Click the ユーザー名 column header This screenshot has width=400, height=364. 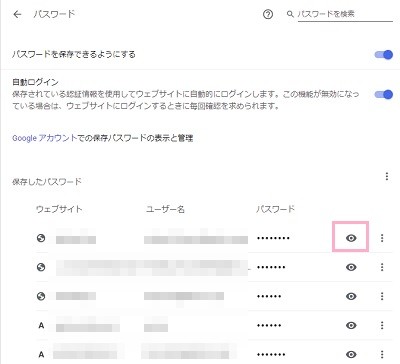(165, 209)
